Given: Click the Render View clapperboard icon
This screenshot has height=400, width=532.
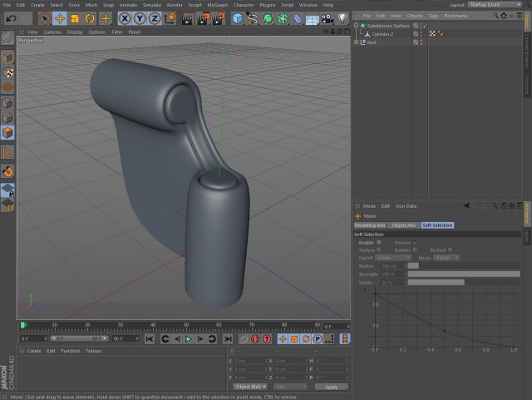Looking at the screenshot, I should [x=187, y=18].
